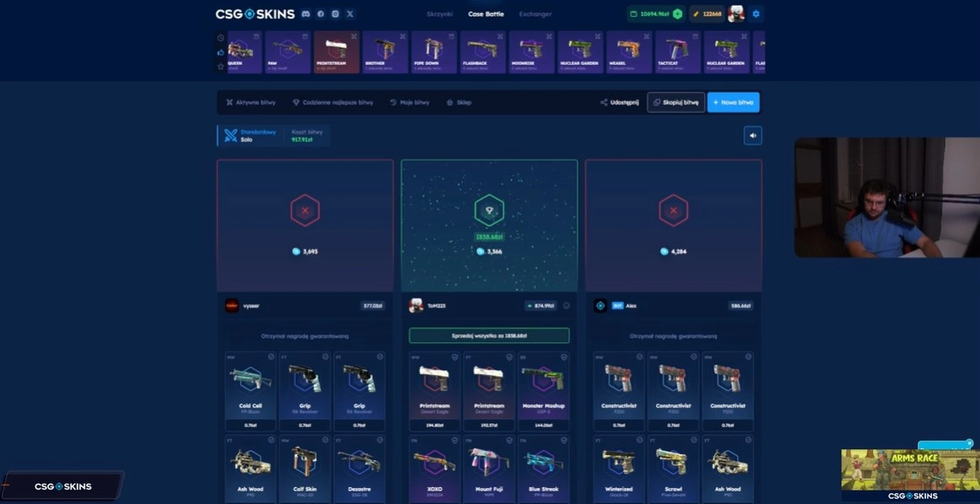The height and width of the screenshot is (504, 980).
Task: Open the X (Twitter) link icon
Action: point(350,13)
